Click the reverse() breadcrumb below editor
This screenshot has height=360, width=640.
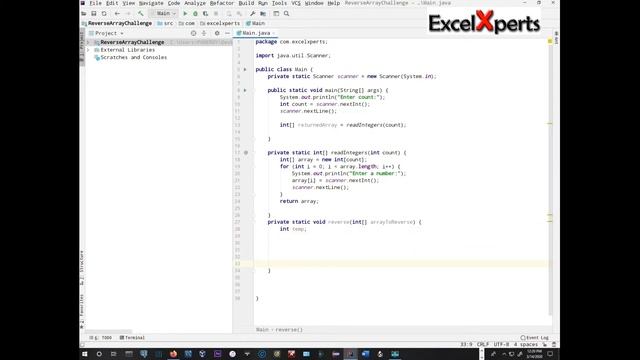click(289, 330)
